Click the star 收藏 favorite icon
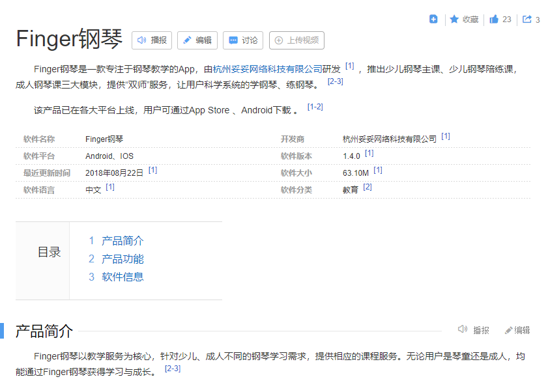This screenshot has width=548, height=392. click(x=454, y=20)
